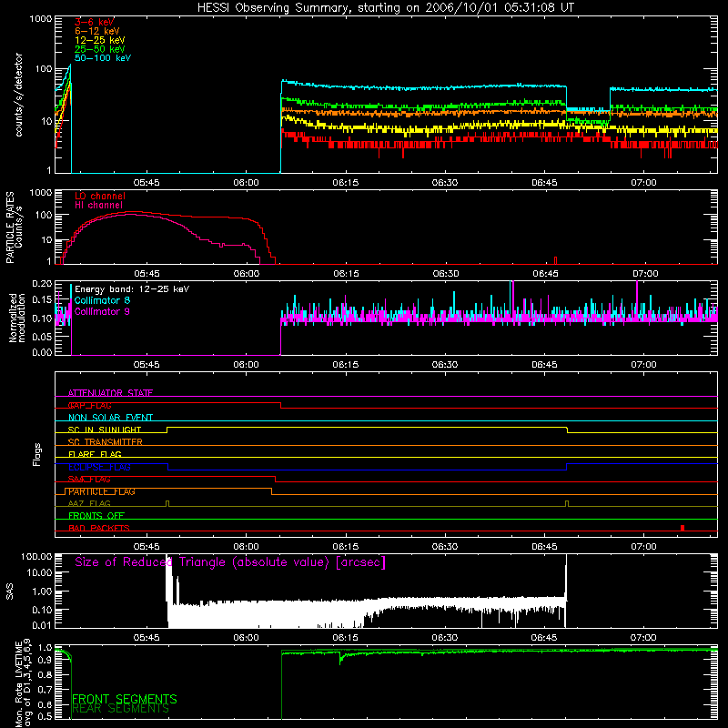Screen dimensions: 728x728
Task: Click the 06:45 tick label under the Flags panel
Action: click(x=544, y=547)
